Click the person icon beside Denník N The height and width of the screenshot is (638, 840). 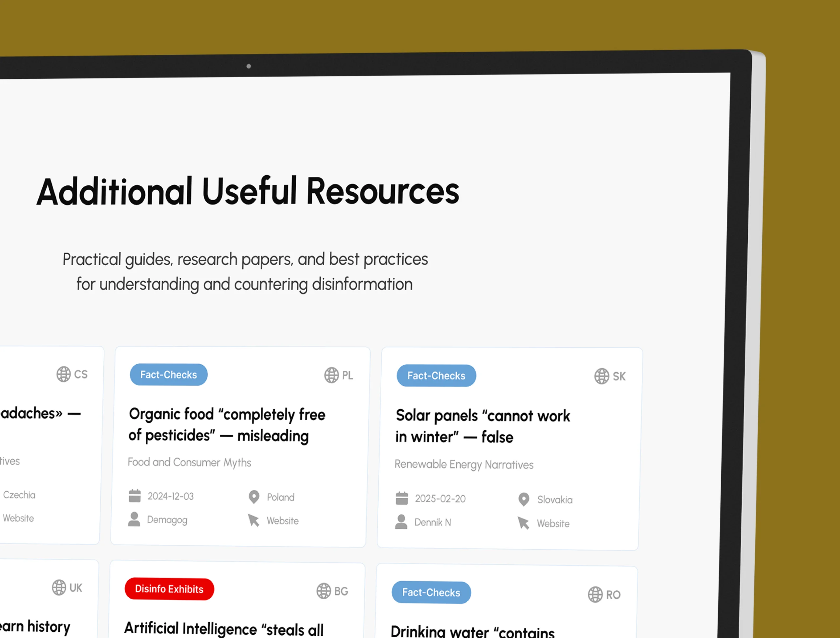click(x=401, y=522)
